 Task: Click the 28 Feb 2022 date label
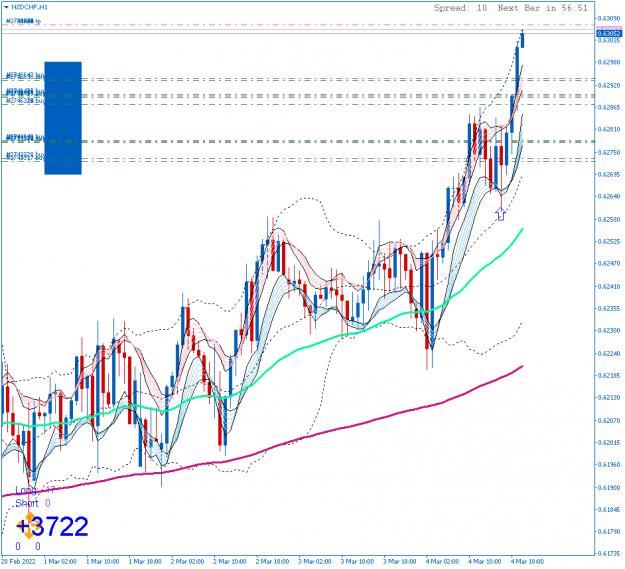point(18,562)
